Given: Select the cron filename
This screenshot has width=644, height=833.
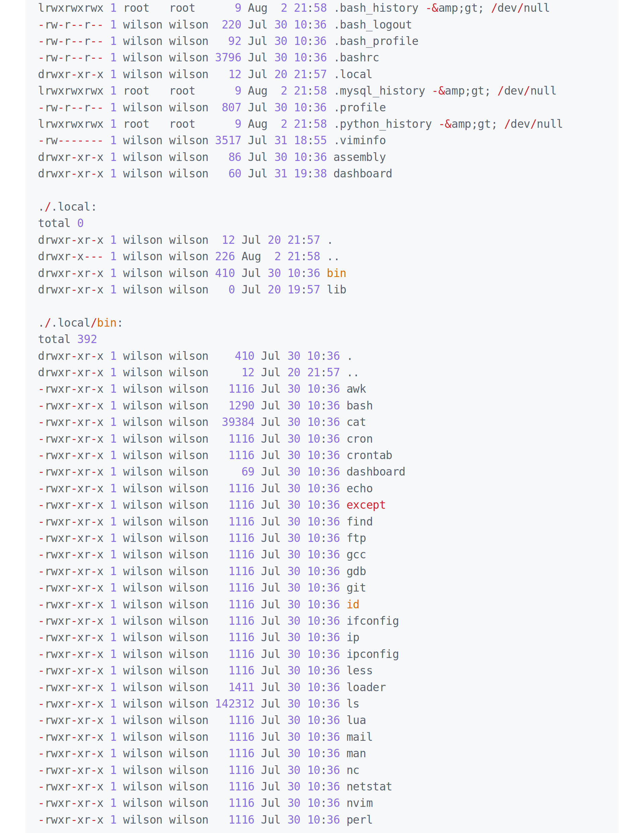Looking at the screenshot, I should point(360,439).
